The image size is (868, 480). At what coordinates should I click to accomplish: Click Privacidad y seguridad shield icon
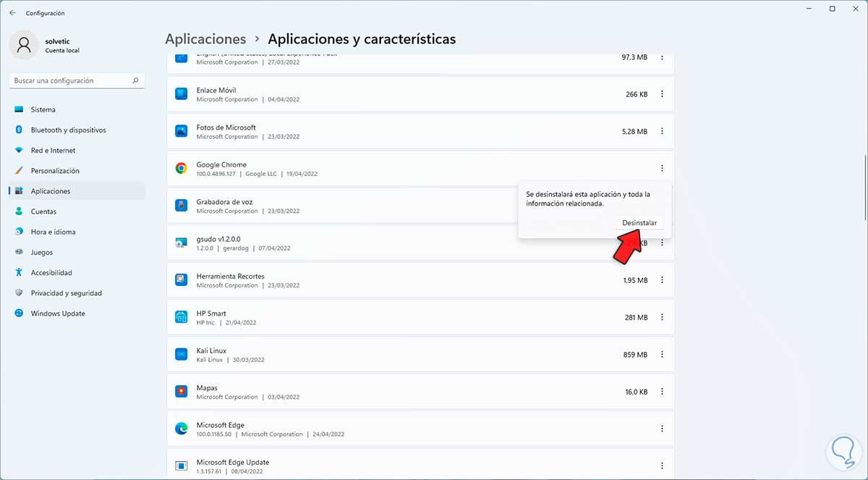click(x=19, y=293)
